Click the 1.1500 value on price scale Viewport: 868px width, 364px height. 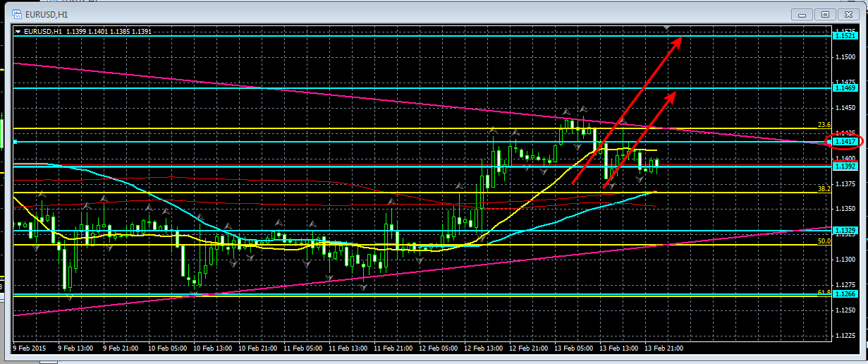(x=846, y=56)
